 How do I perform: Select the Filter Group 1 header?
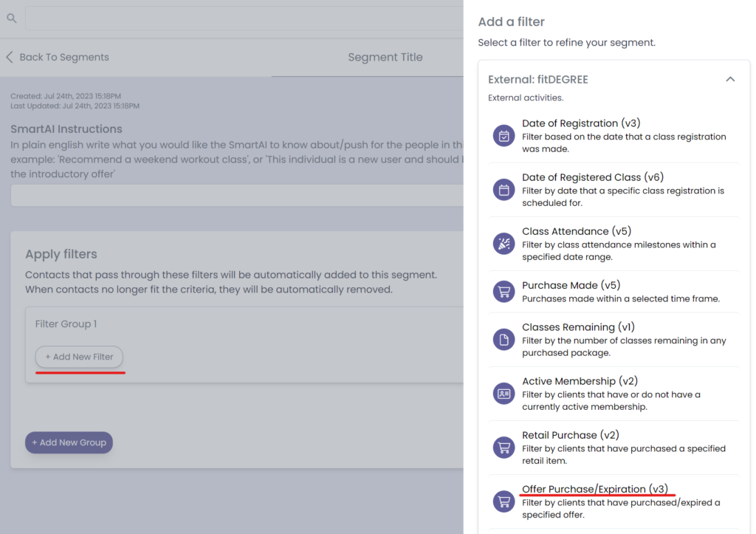pos(66,324)
